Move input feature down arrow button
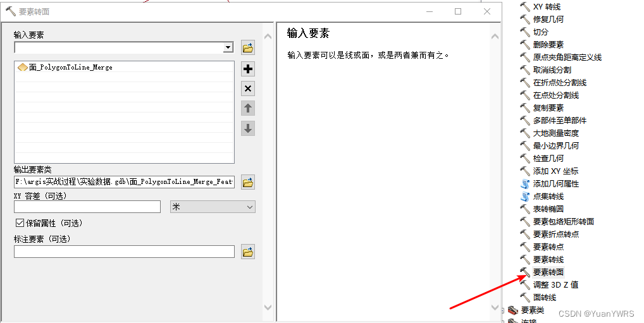The width and height of the screenshot is (644, 323). point(247,128)
